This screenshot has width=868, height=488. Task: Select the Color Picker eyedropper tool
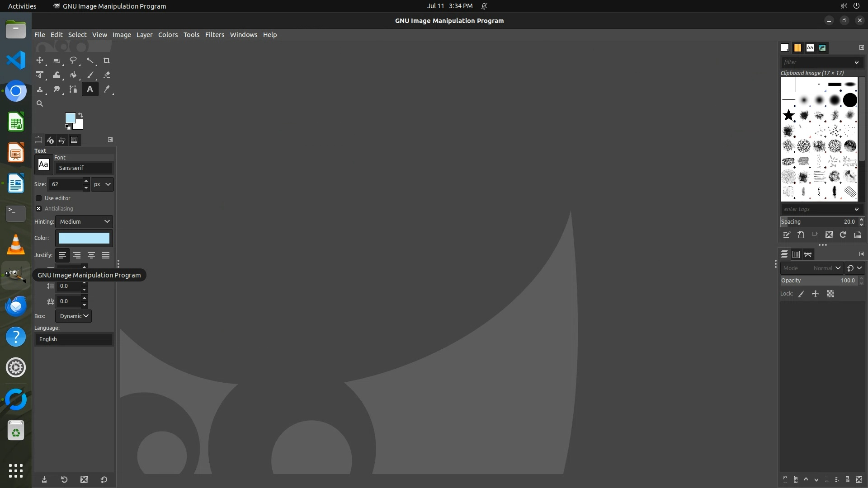click(107, 89)
